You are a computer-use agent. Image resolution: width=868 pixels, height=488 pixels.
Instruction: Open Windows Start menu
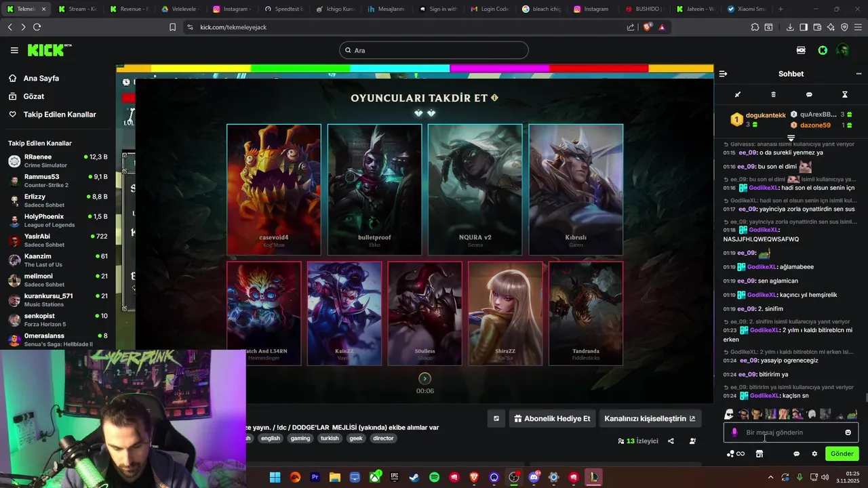[275, 477]
